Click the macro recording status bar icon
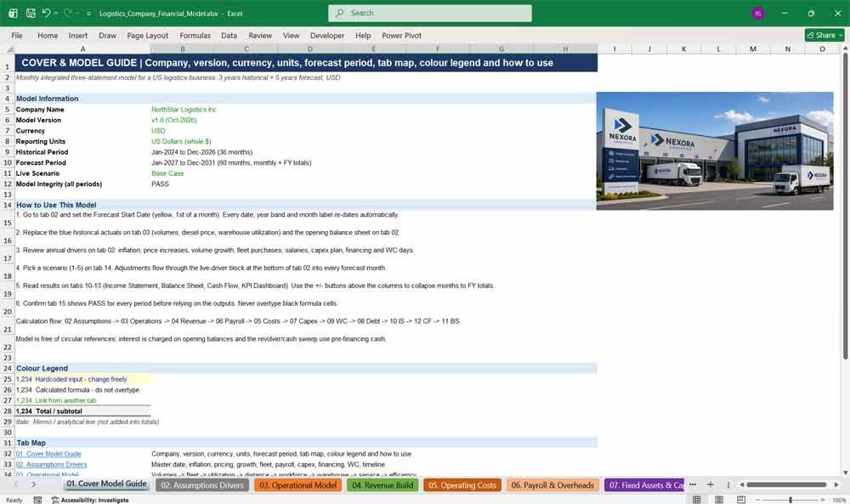 coord(37,500)
